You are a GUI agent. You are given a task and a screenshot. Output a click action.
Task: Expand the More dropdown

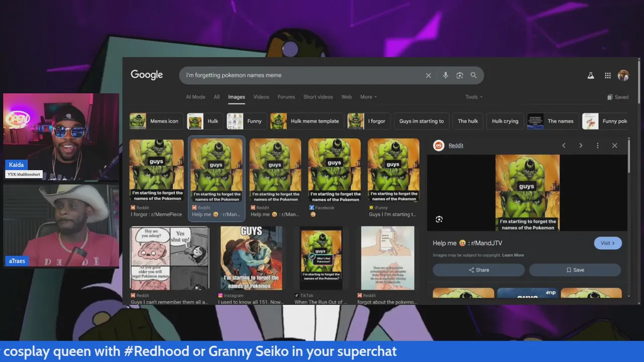pyautogui.click(x=368, y=97)
